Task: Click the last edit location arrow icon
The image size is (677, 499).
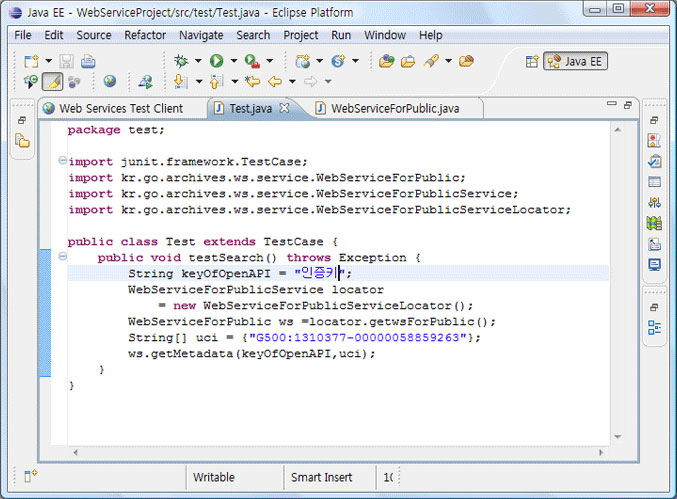Action: pos(252,81)
